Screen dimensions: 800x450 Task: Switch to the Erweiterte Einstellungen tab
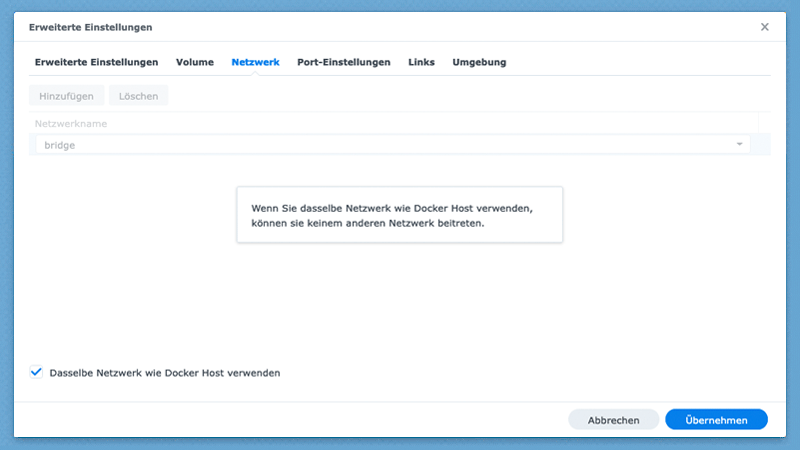point(96,62)
